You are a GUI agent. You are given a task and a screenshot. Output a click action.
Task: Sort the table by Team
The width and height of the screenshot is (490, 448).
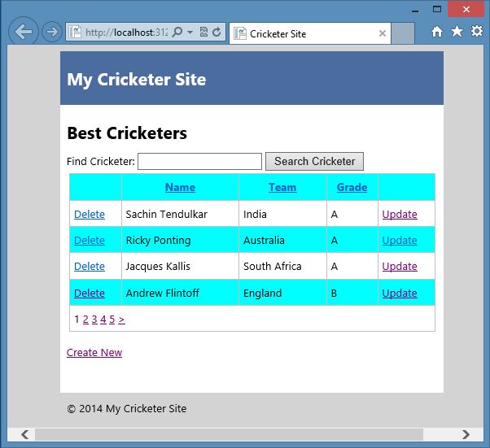pos(282,187)
